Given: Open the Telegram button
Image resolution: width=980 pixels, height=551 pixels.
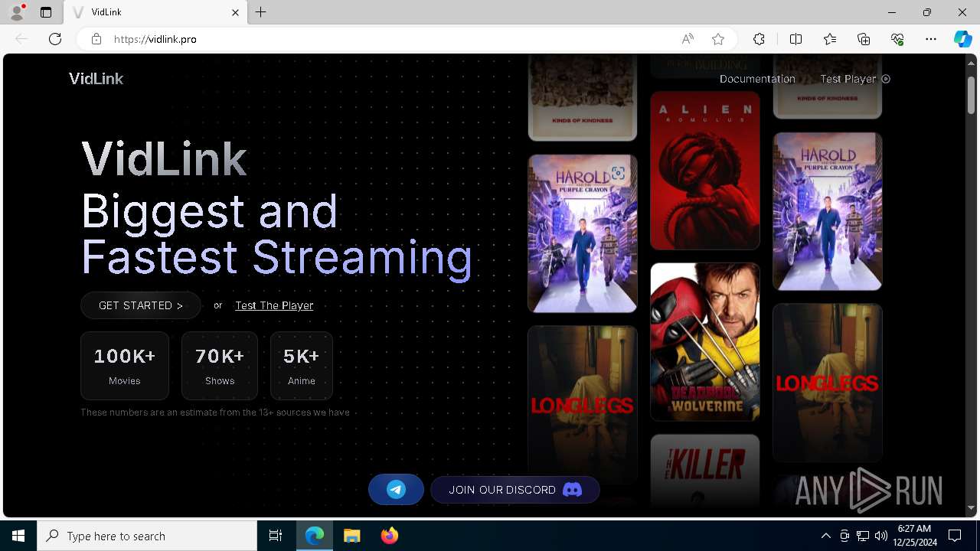Looking at the screenshot, I should pos(396,490).
